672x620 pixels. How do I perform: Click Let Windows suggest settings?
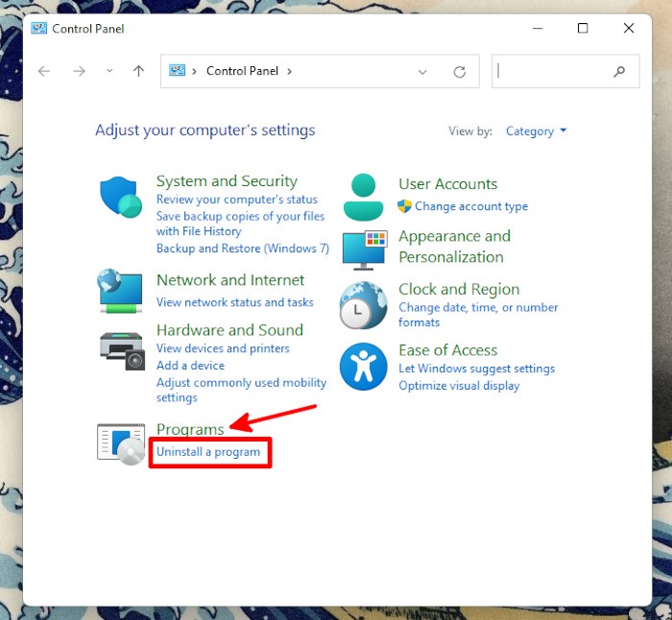[476, 369]
